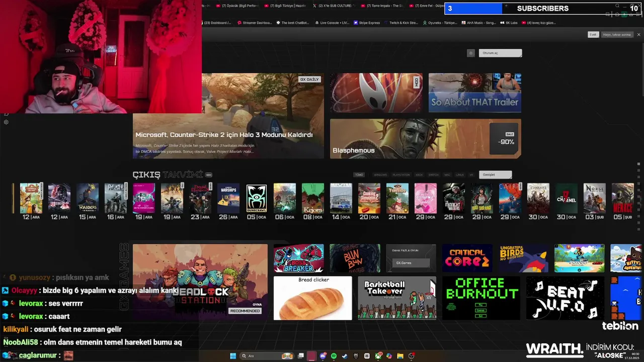This screenshot has height=362, width=644.
Task: Open Dune Awakening cover dated 05 OCA
Action: [x=257, y=198]
